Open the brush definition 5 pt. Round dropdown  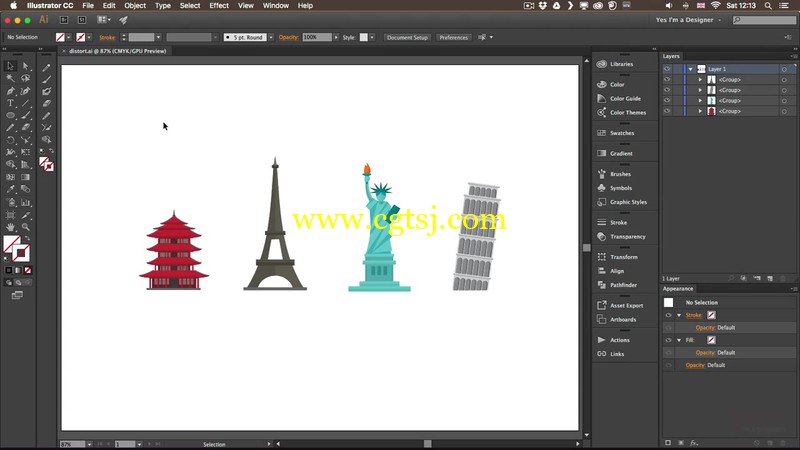pyautogui.click(x=271, y=37)
